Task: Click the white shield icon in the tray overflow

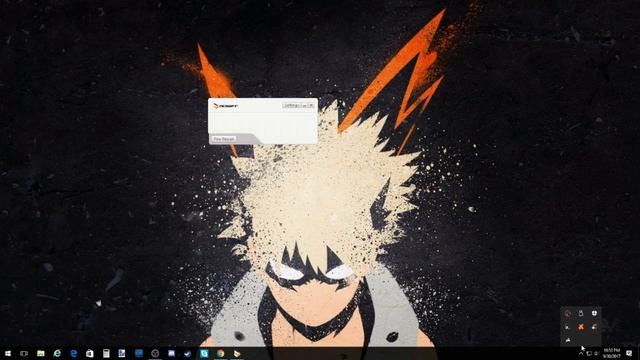Action: 594,313
